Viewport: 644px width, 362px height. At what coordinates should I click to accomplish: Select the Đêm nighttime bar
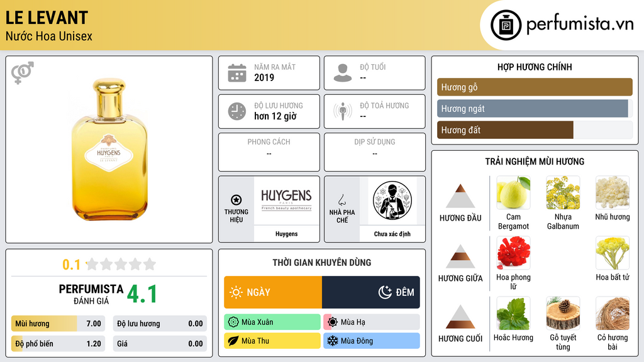(x=371, y=292)
